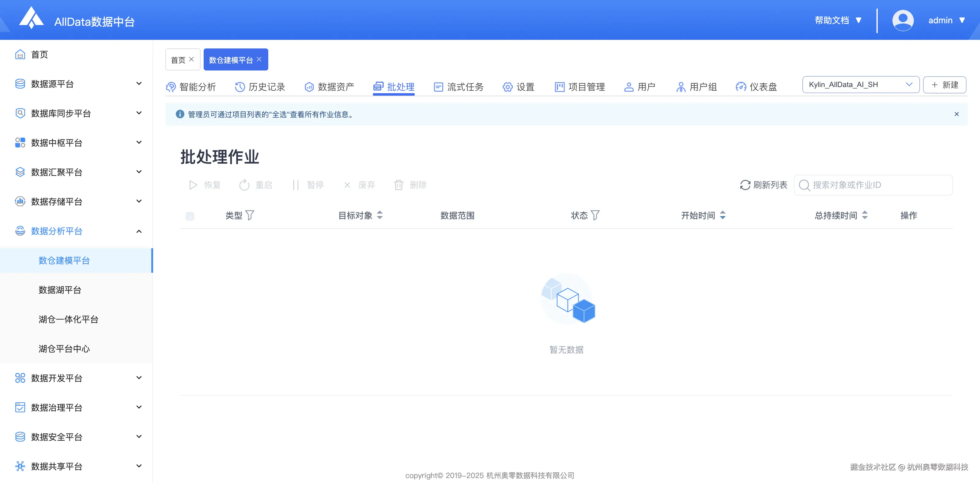Toggle the select-all checkbox in table header

point(190,216)
